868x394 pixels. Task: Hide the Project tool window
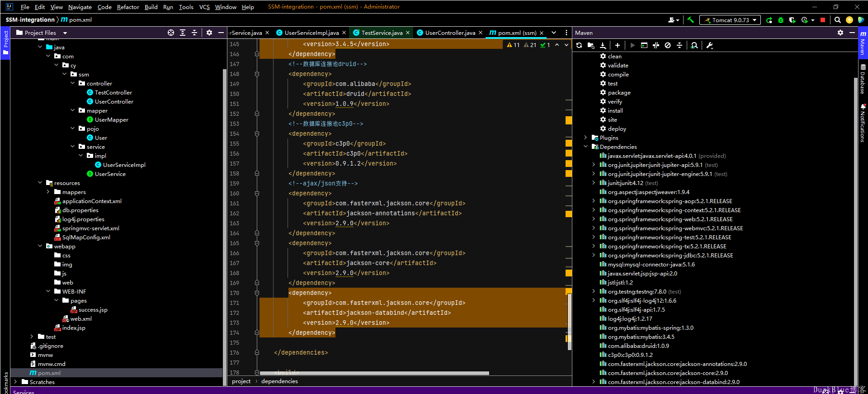pyautogui.click(x=221, y=33)
